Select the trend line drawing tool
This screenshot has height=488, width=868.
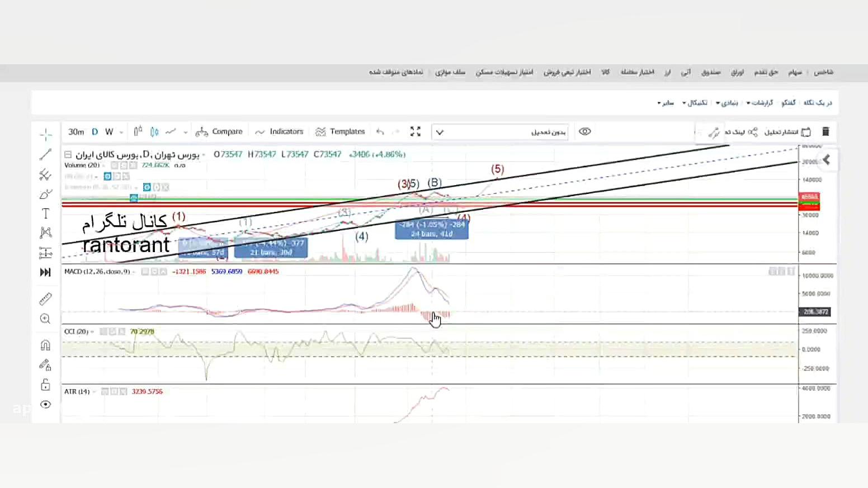[46, 154]
